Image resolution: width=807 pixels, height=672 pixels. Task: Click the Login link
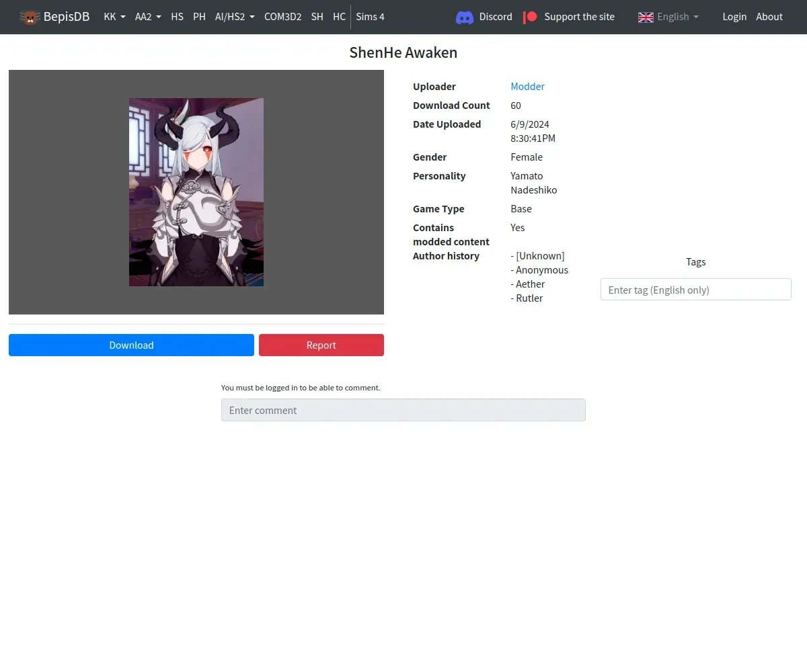click(x=734, y=17)
